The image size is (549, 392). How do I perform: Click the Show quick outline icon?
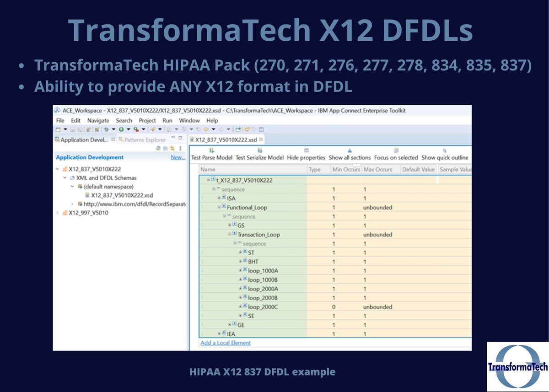[x=444, y=150]
